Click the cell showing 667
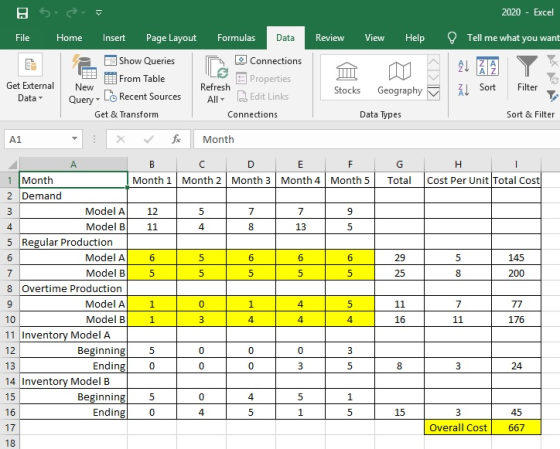Screen dimensions: 560x449 click(x=516, y=428)
